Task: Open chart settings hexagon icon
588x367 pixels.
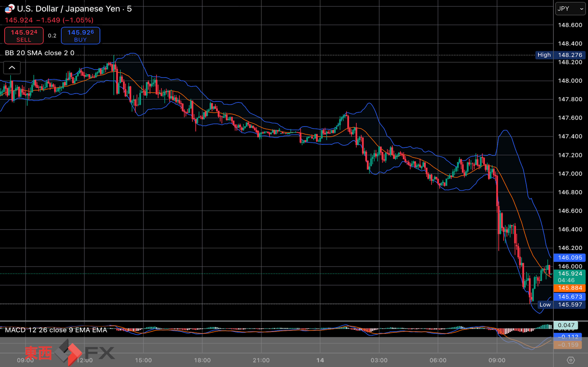Action: (570, 360)
